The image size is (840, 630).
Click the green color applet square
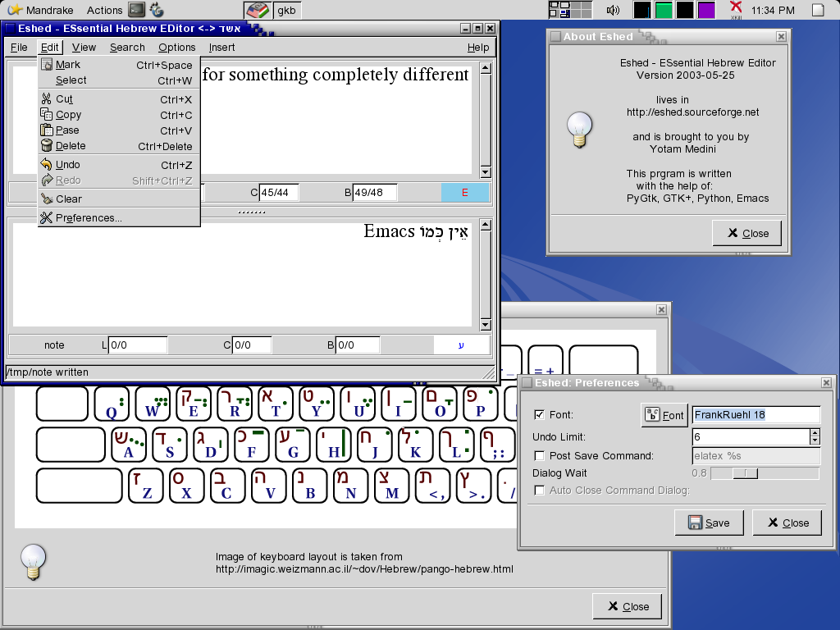[663, 10]
